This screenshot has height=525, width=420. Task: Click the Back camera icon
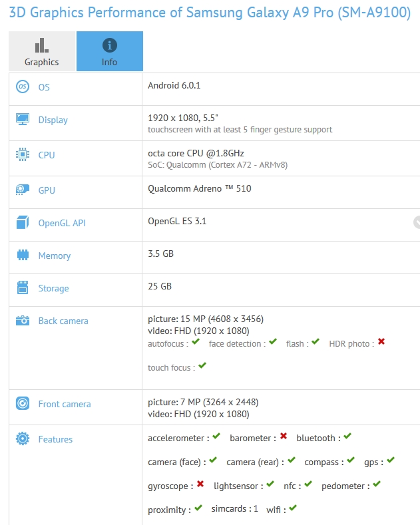click(x=23, y=321)
